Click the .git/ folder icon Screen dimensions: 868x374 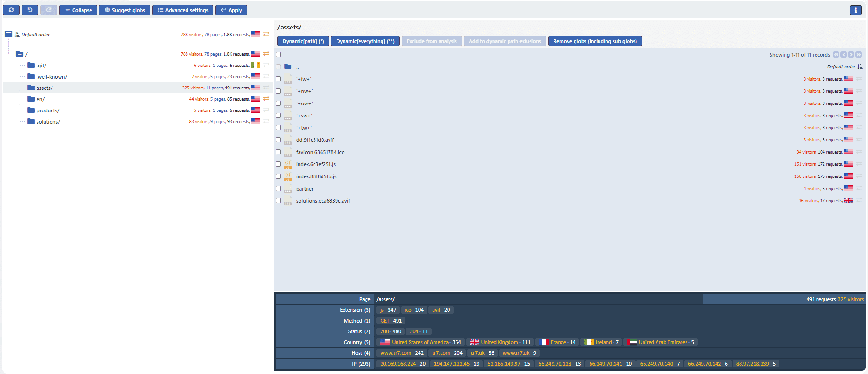(31, 65)
